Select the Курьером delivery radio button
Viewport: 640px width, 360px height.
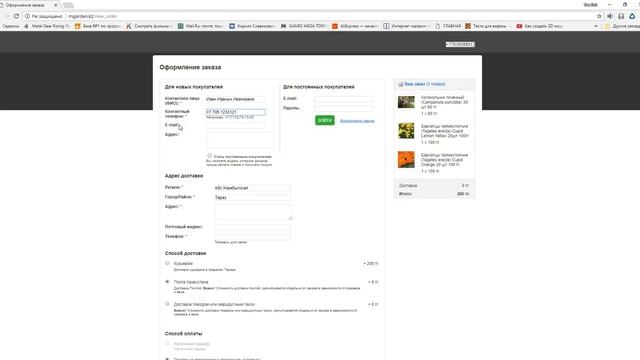pos(167,263)
